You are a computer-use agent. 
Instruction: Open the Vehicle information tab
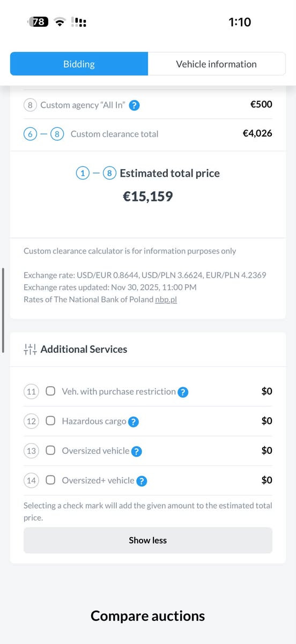click(217, 64)
